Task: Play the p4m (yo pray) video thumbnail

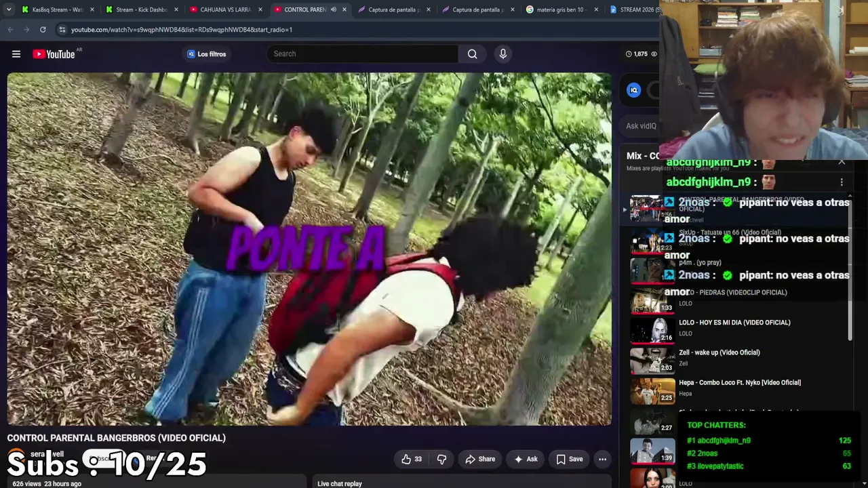Action: pyautogui.click(x=652, y=270)
